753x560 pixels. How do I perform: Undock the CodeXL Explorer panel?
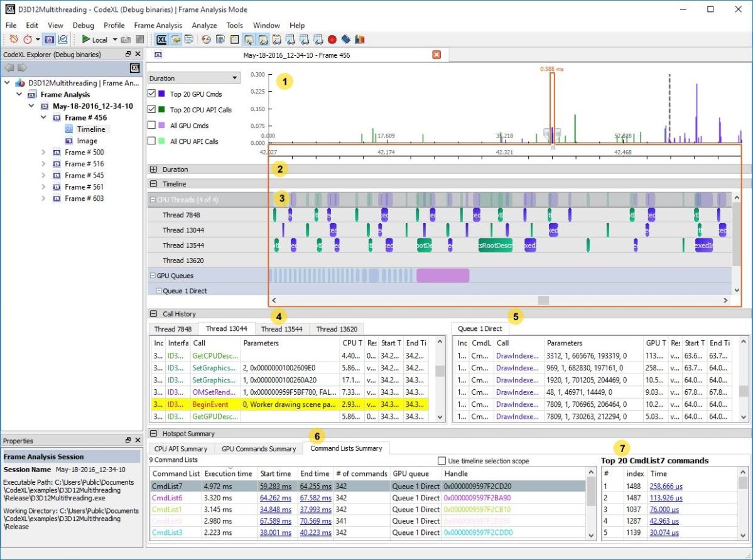[x=127, y=54]
